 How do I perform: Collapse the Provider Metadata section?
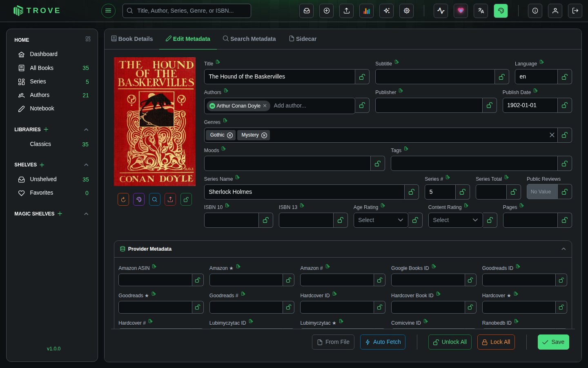click(x=563, y=249)
